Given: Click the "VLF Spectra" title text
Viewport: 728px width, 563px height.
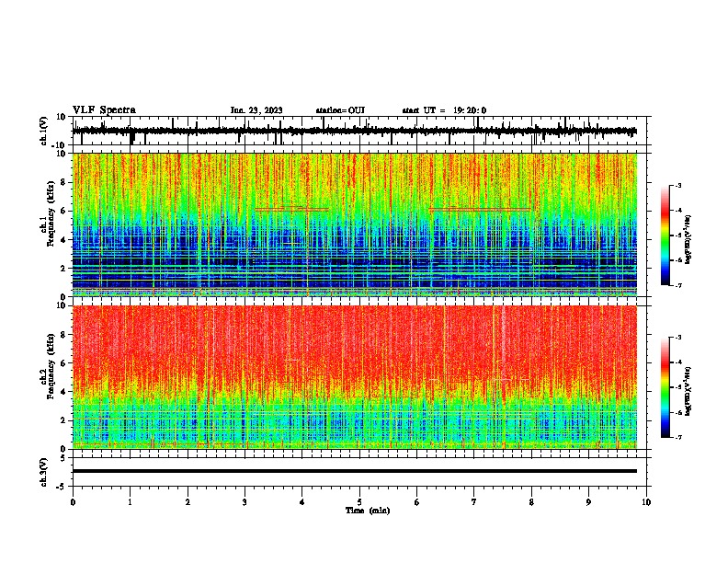Looking at the screenshot, I should click(104, 110).
